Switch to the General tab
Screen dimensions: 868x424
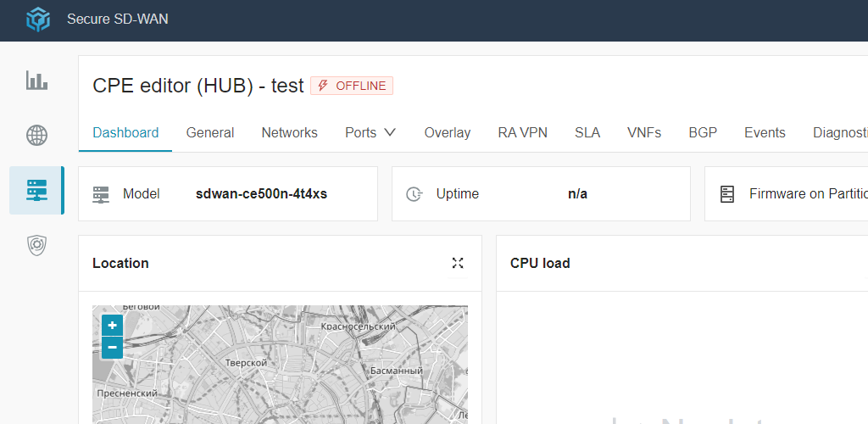(x=210, y=132)
